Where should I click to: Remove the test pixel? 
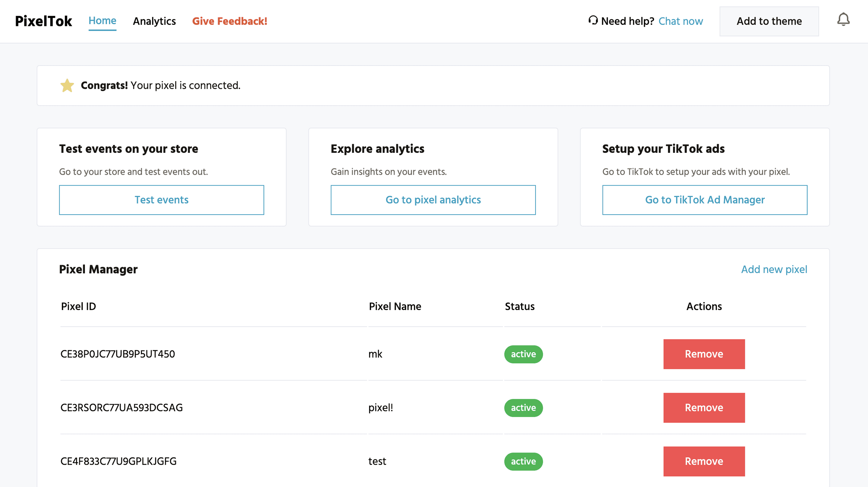point(704,461)
